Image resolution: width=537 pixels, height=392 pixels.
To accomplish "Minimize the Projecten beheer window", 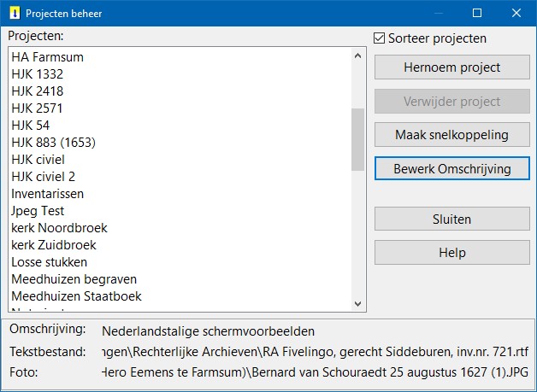I will pyautogui.click(x=438, y=14).
